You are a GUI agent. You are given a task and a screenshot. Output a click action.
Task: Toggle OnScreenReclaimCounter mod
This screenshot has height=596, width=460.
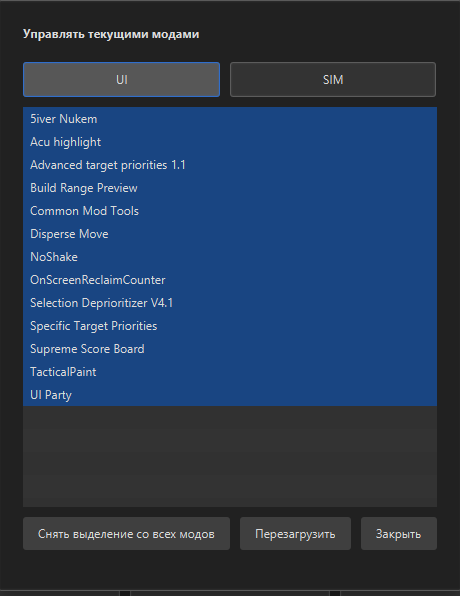coord(230,280)
